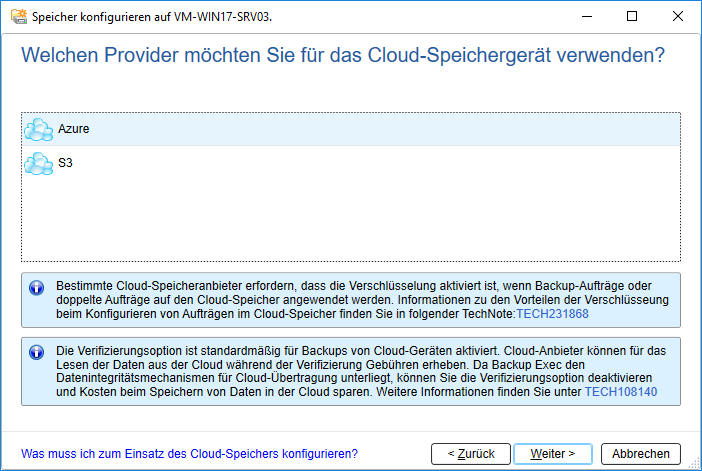The image size is (702, 471).
Task: Open the TECH231868 TechNote link
Action: (552, 314)
